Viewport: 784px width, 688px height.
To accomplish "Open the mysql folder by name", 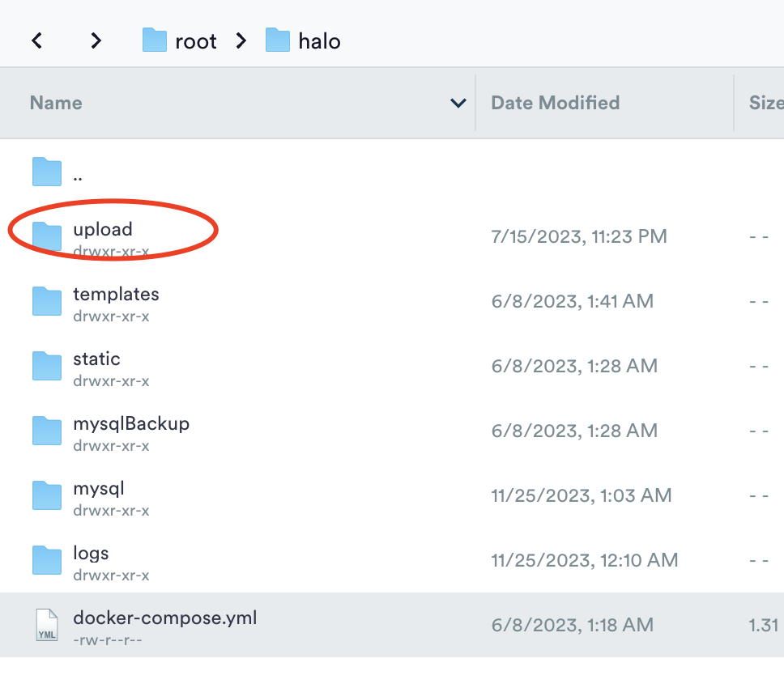I will 98,489.
